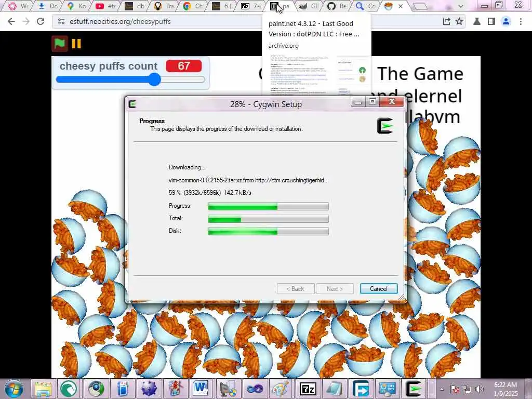Open the paint palette taskbar app
This screenshot has width=532, height=399.
tap(281, 389)
